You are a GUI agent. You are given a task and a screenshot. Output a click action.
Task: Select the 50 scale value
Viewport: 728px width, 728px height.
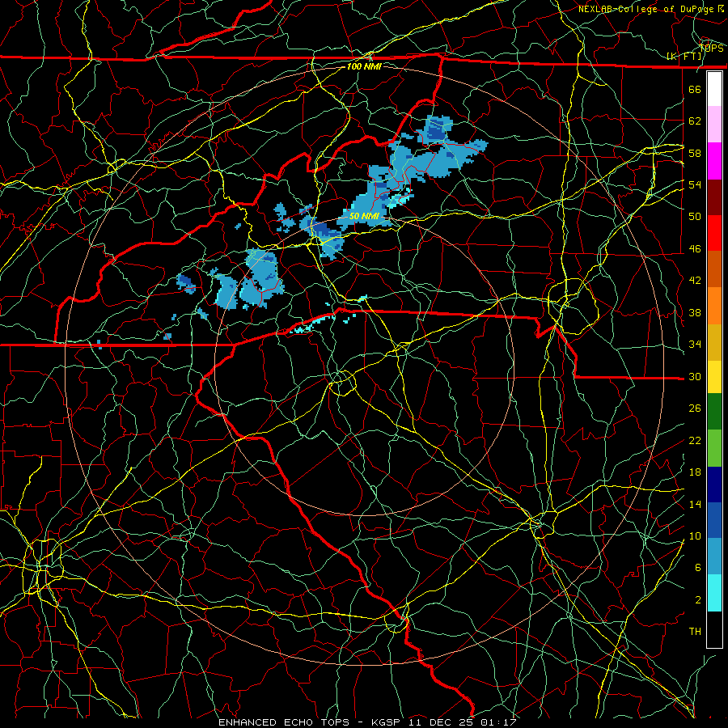point(695,217)
